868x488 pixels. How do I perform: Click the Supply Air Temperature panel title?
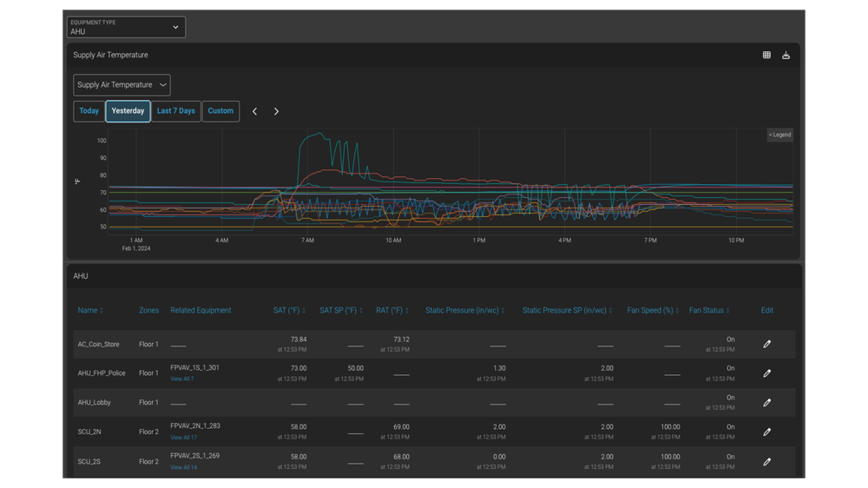click(x=111, y=55)
